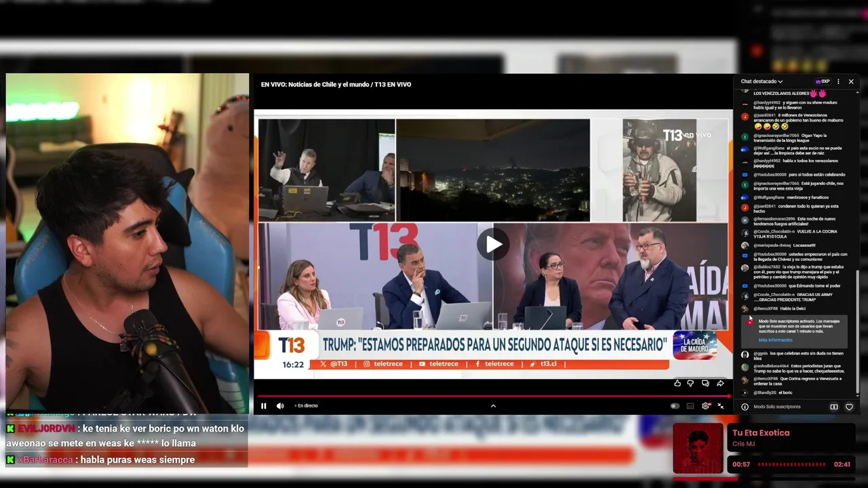Toggle subtitles captions button
The width and height of the screenshot is (868, 488).
click(690, 406)
